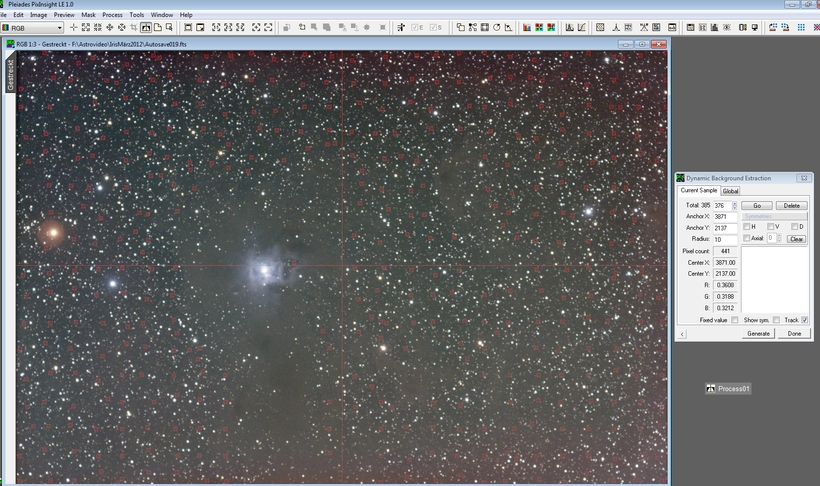The image size is (820, 486).
Task: Click the Done button
Action: point(794,333)
